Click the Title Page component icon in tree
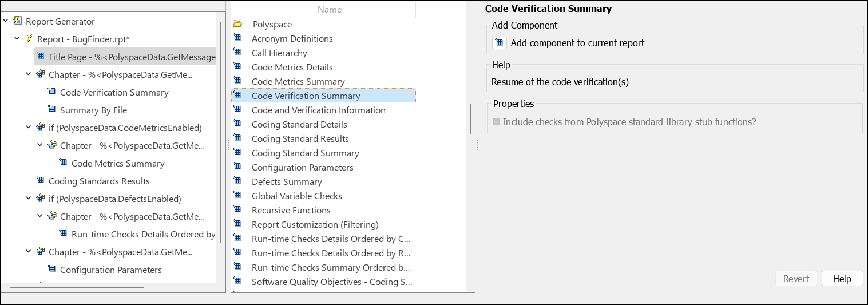868x305 pixels. tap(40, 57)
